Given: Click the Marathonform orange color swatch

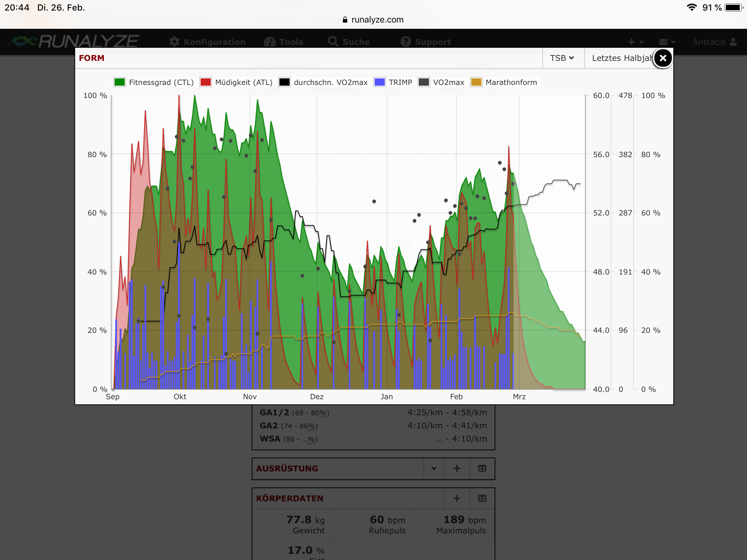Looking at the screenshot, I should 476,82.
